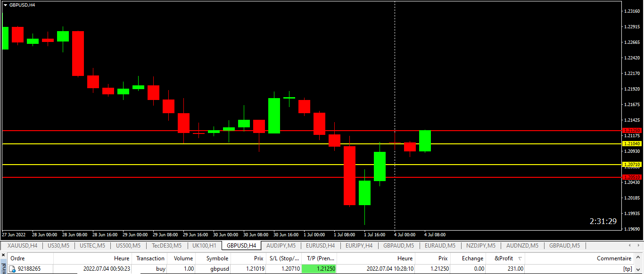Click the 1.19690 price axis value
Screen dimensions: 644x274
(632, 229)
